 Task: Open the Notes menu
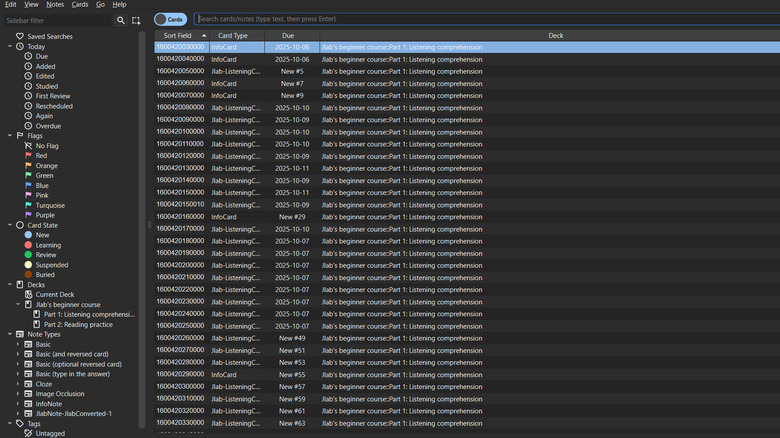[x=55, y=5]
